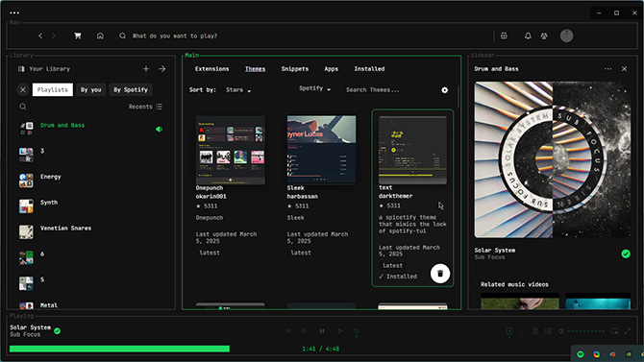Screen dimensions: 644x362
Task: Open notifications bell
Action: click(x=528, y=36)
